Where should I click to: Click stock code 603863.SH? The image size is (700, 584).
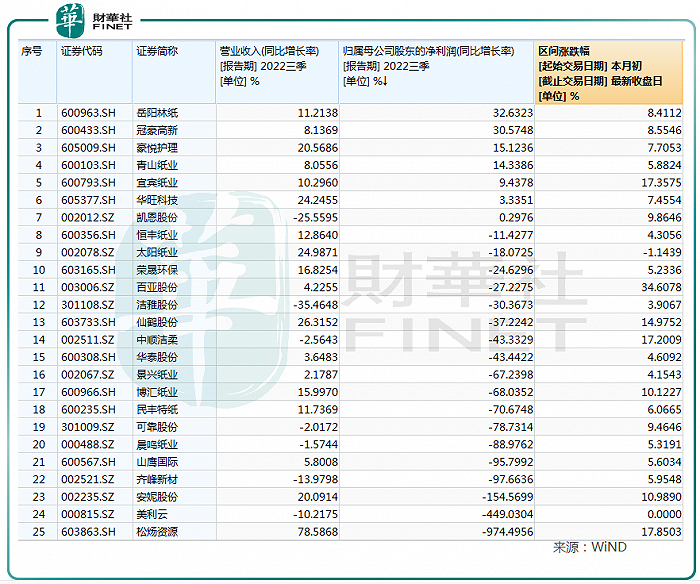(88, 532)
